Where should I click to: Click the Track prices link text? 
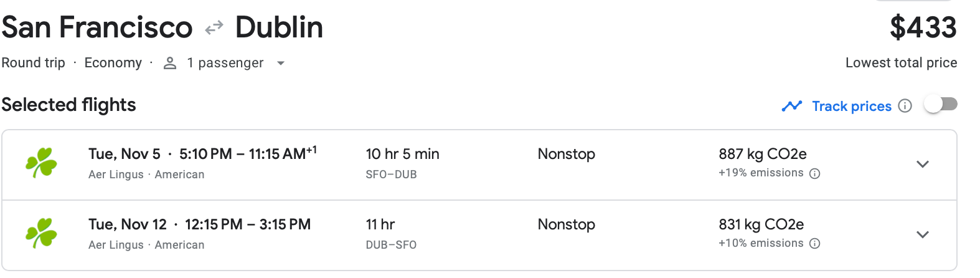coord(851,106)
